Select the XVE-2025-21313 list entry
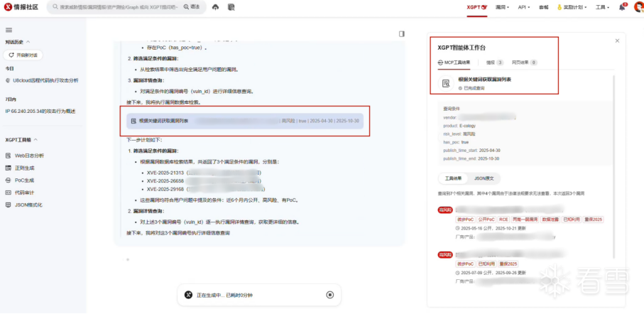The image size is (644, 314). pos(203,173)
